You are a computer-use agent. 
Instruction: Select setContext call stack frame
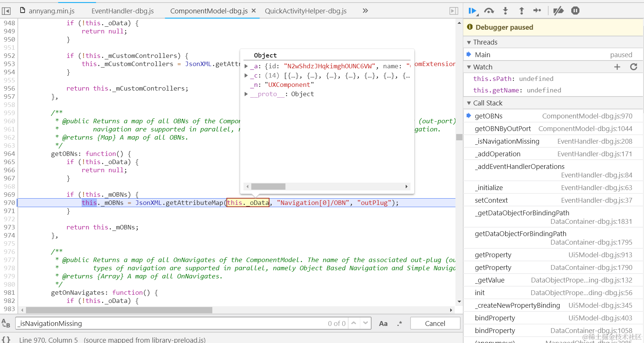(x=553, y=200)
